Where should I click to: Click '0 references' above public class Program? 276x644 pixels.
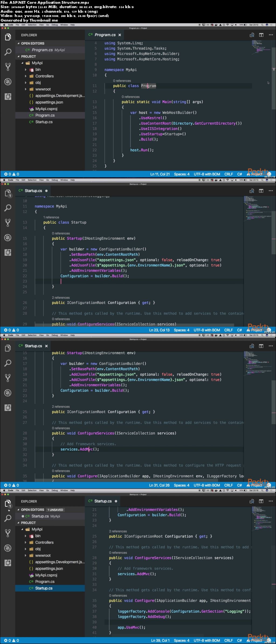coord(122,81)
